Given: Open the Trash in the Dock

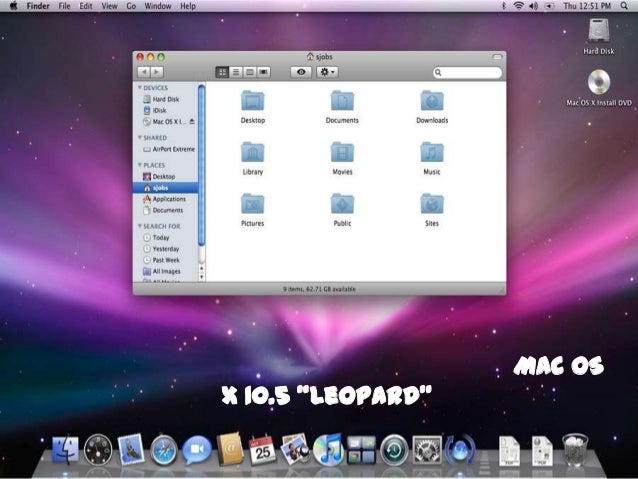Looking at the screenshot, I should [575, 450].
